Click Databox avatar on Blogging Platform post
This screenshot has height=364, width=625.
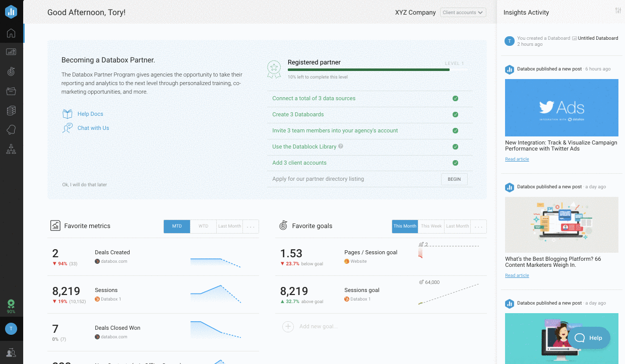(x=510, y=187)
